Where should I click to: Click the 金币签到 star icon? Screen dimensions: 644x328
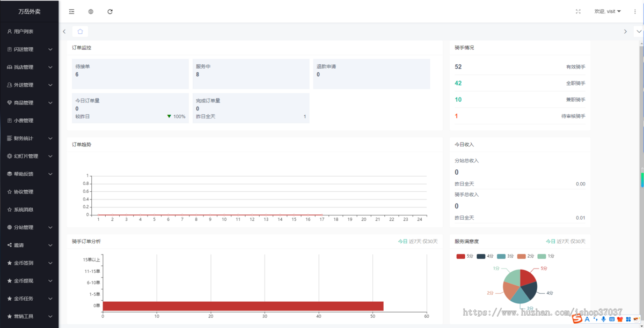(x=10, y=263)
